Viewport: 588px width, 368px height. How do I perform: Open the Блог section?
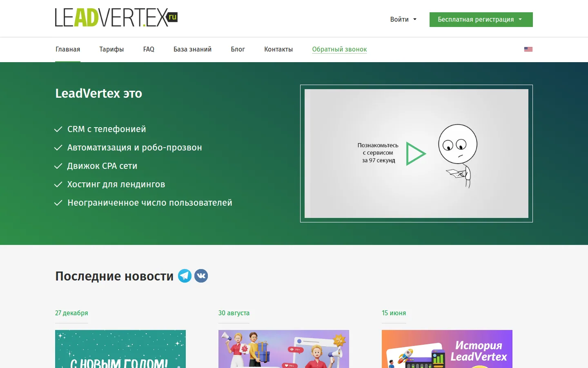[x=238, y=49]
